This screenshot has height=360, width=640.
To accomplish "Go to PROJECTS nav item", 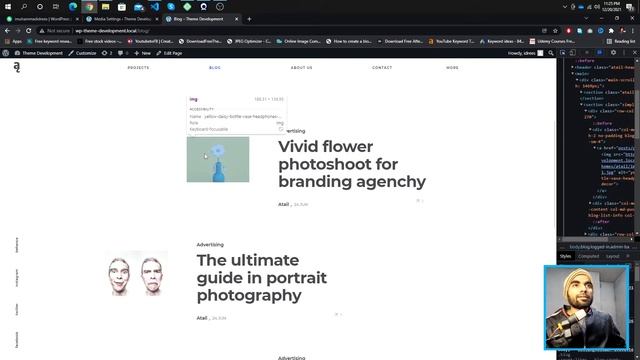I will (x=138, y=68).
